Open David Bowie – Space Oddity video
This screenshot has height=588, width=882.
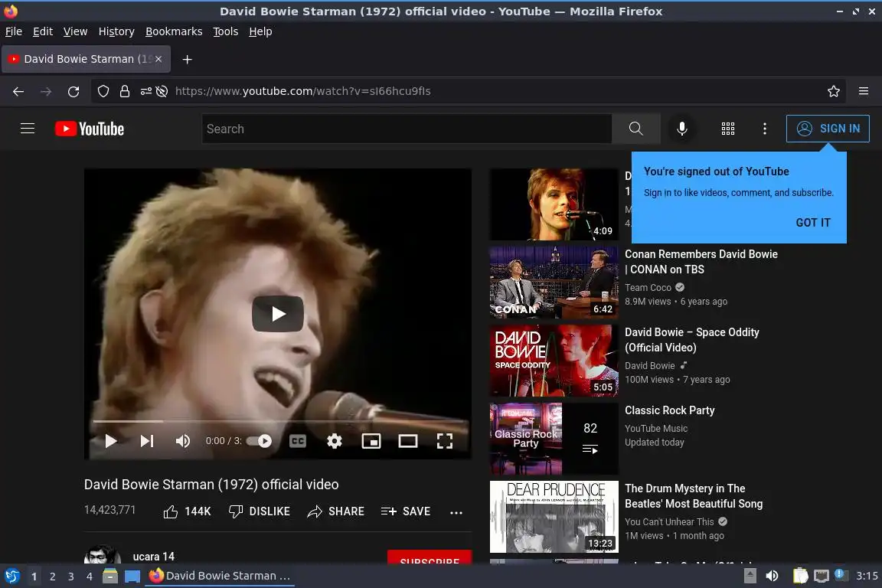692,340
